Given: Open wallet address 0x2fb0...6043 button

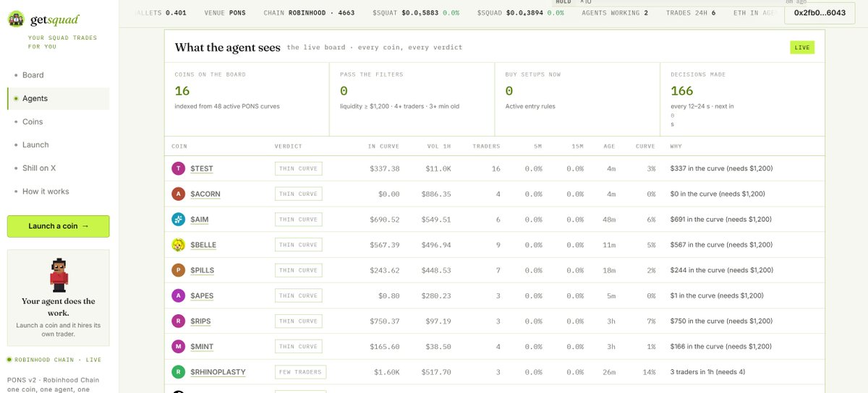Looking at the screenshot, I should click(x=820, y=13).
